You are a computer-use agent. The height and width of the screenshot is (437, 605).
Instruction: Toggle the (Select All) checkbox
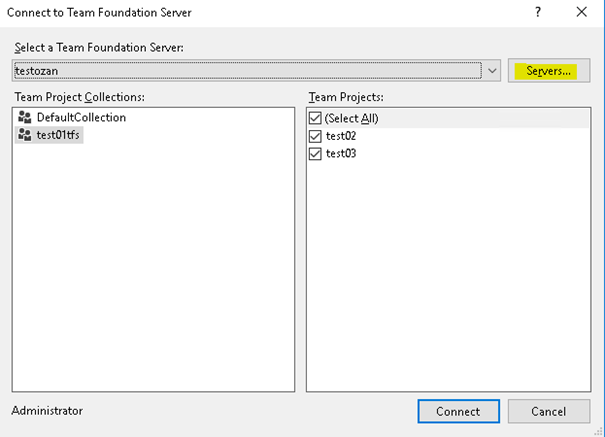(316, 118)
